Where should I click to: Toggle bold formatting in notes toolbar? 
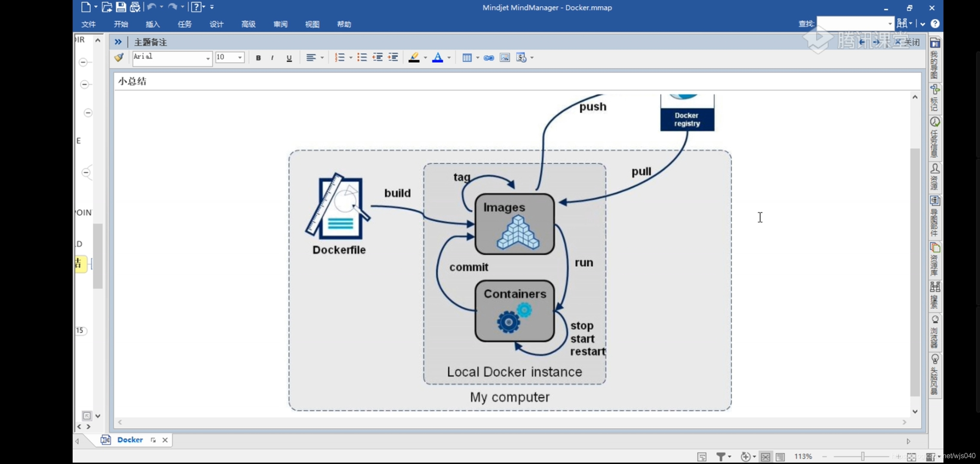[x=258, y=58]
